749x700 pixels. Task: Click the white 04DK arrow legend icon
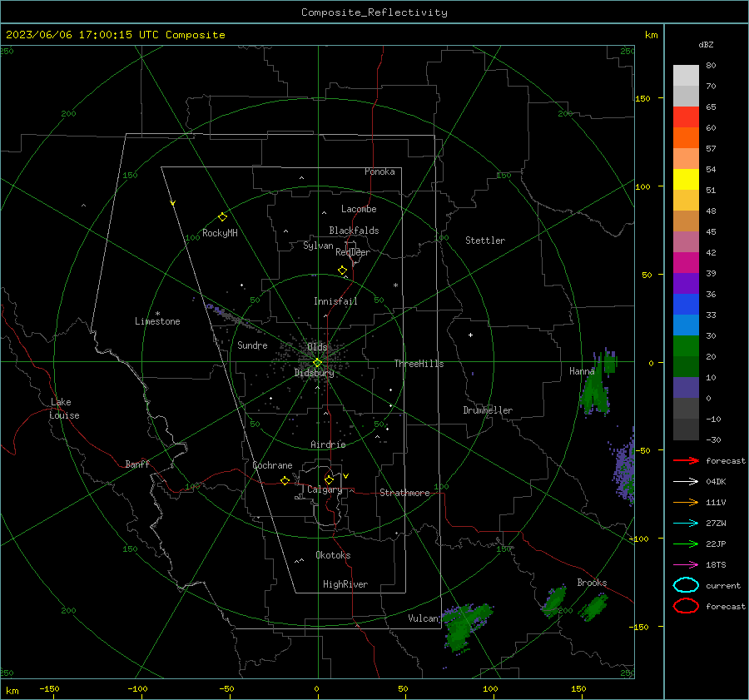[x=686, y=481]
